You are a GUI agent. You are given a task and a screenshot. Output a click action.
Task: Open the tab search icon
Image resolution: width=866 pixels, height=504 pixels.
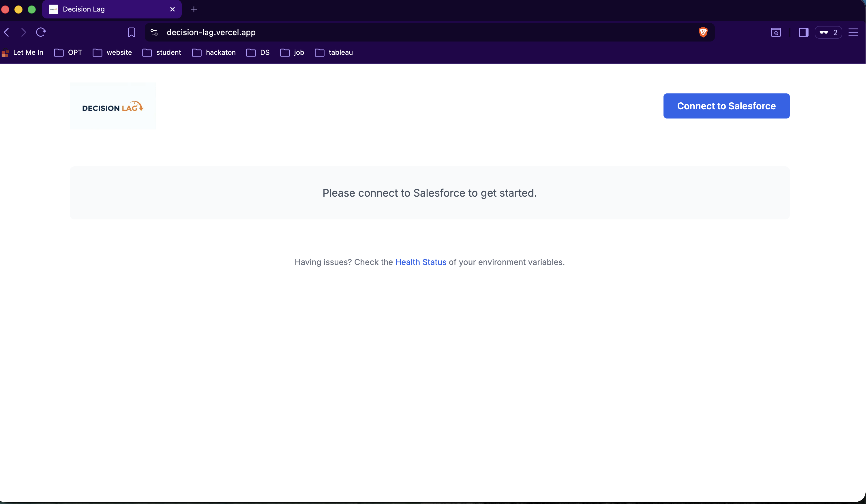[776, 32]
